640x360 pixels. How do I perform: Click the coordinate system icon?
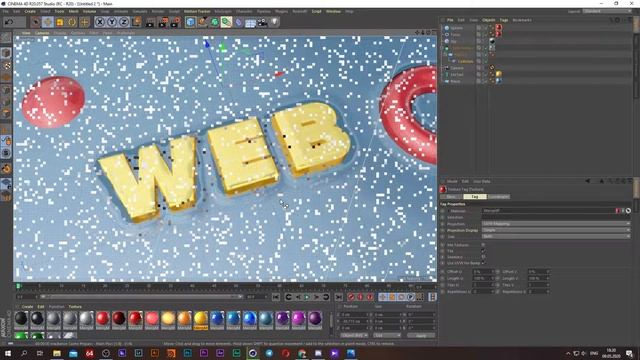pos(136,22)
